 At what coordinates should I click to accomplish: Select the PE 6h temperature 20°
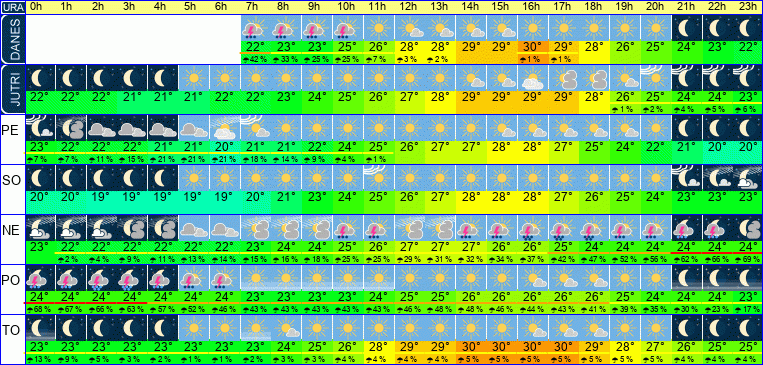[x=225, y=147]
